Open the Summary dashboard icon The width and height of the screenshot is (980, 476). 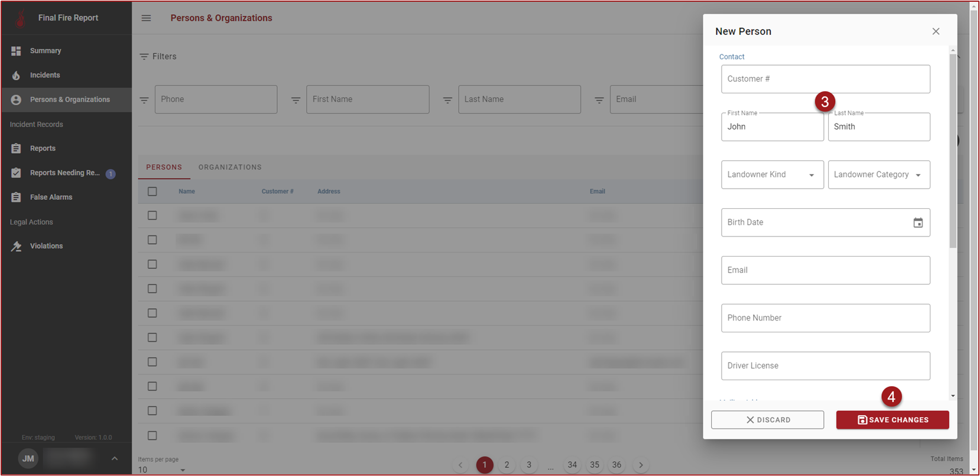[16, 51]
